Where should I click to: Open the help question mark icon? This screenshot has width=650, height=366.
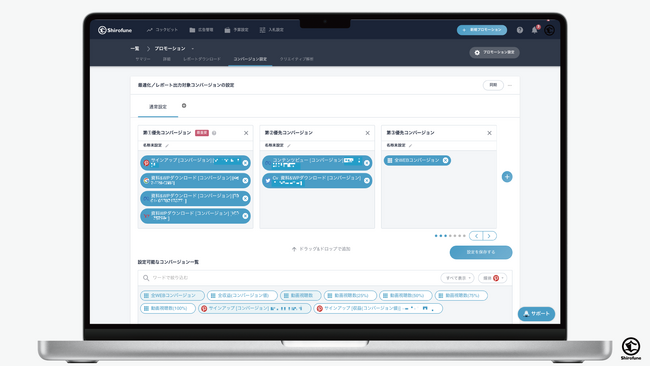coord(519,30)
